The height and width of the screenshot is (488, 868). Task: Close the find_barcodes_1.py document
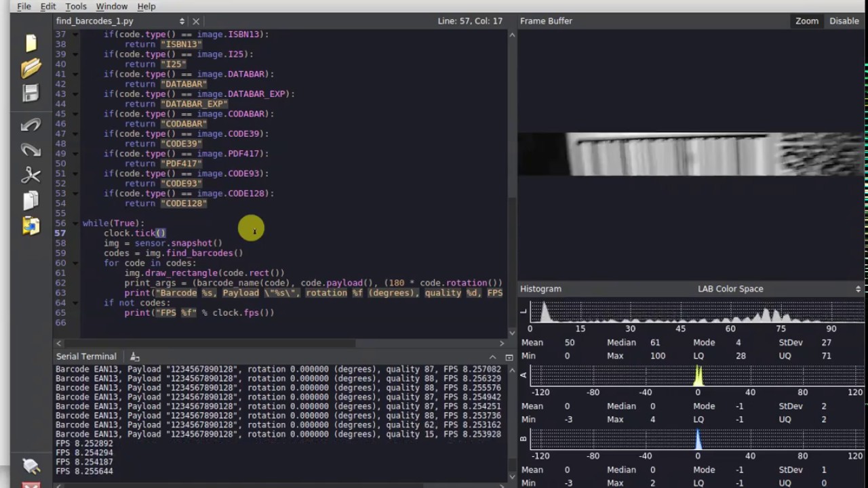pos(196,22)
